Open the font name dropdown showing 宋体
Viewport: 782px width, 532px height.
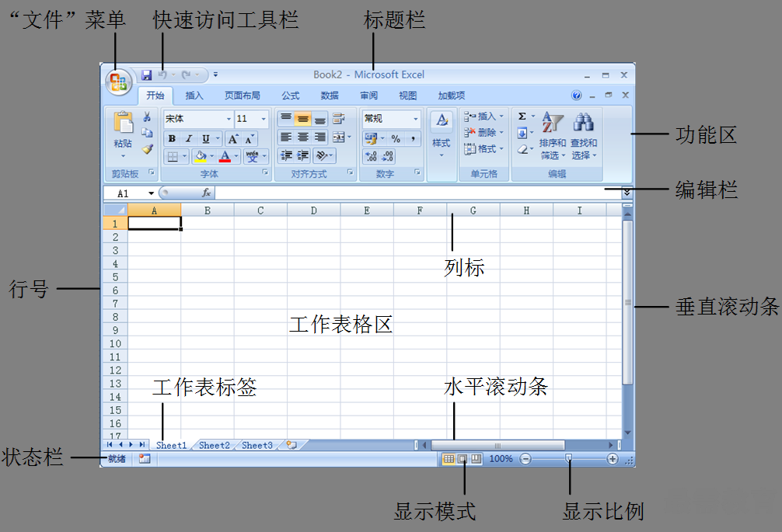pyautogui.click(x=229, y=119)
